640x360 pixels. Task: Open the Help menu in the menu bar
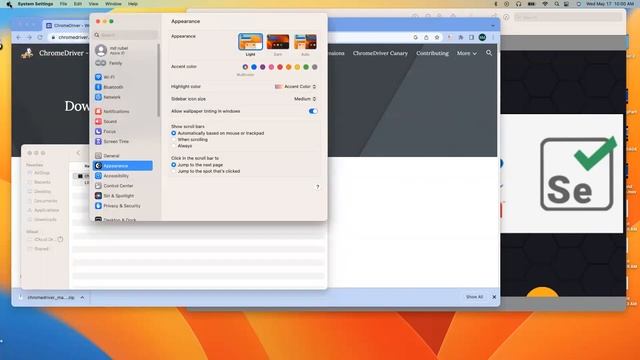pos(133,4)
